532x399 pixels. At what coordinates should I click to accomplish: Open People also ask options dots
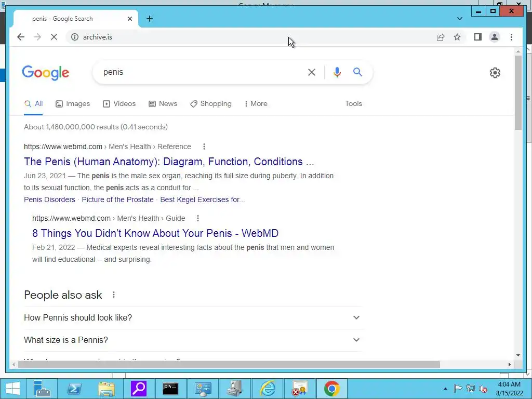click(x=114, y=295)
